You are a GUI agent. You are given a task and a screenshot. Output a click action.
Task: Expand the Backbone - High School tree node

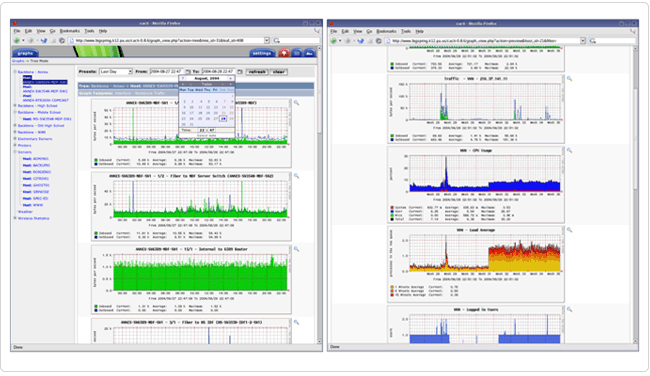(15, 106)
